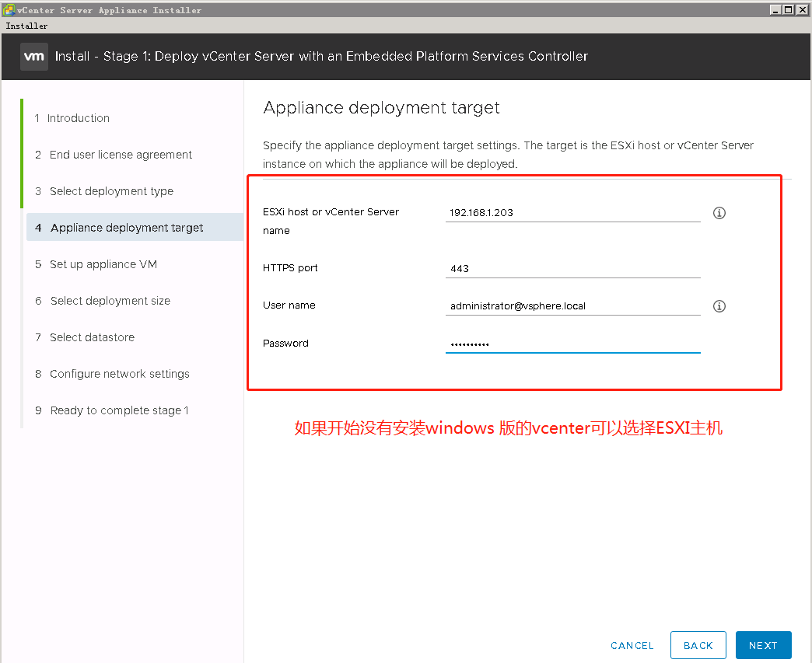Click the ESXi host or vCenter Server name label

331,221
